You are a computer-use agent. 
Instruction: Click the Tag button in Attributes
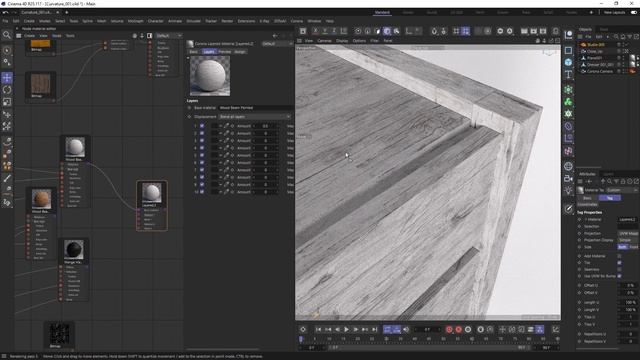pos(609,198)
